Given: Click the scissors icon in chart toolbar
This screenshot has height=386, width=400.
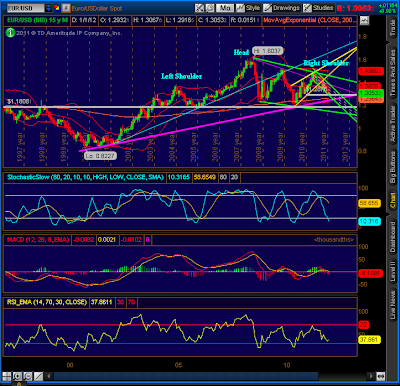Looking at the screenshot, I should tap(199, 8).
